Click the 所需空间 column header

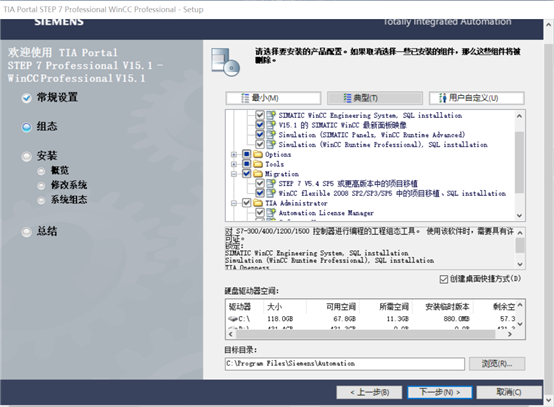(386, 307)
